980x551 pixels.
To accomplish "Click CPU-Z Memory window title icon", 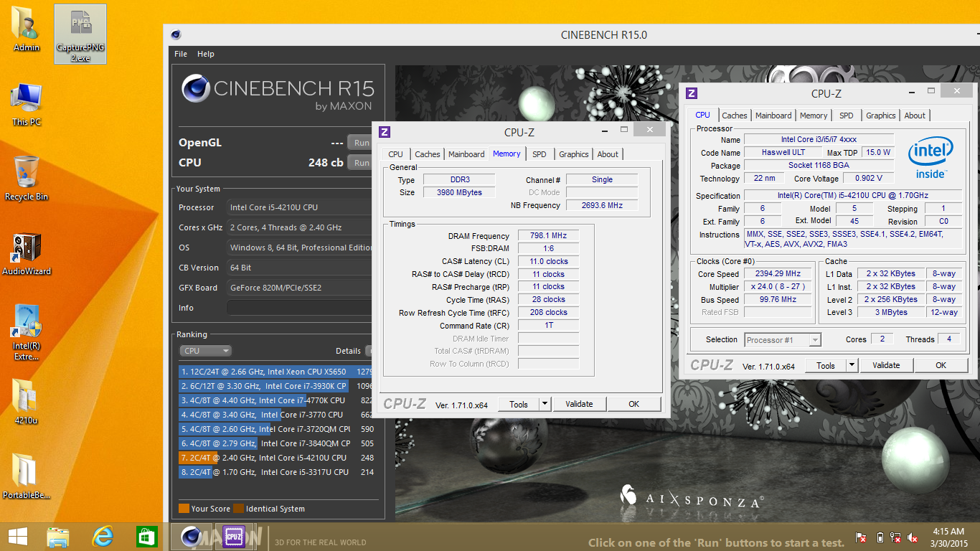I will click(385, 132).
